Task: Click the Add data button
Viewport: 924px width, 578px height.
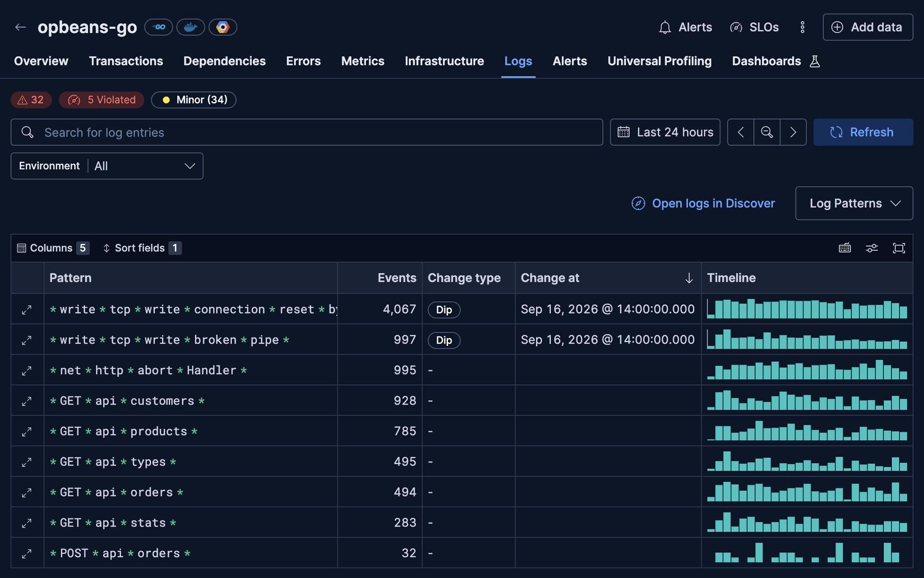Action: click(x=868, y=27)
